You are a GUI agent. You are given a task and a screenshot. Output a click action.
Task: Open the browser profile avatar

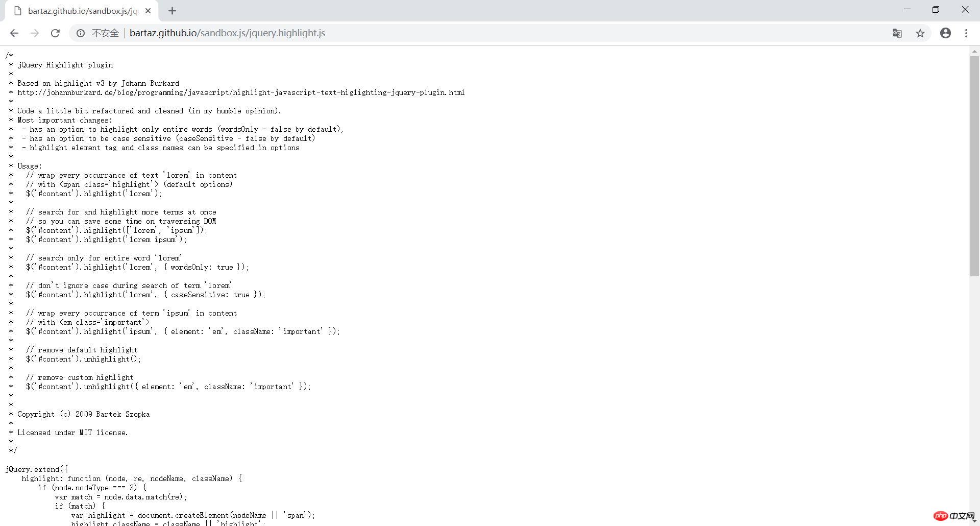(945, 33)
